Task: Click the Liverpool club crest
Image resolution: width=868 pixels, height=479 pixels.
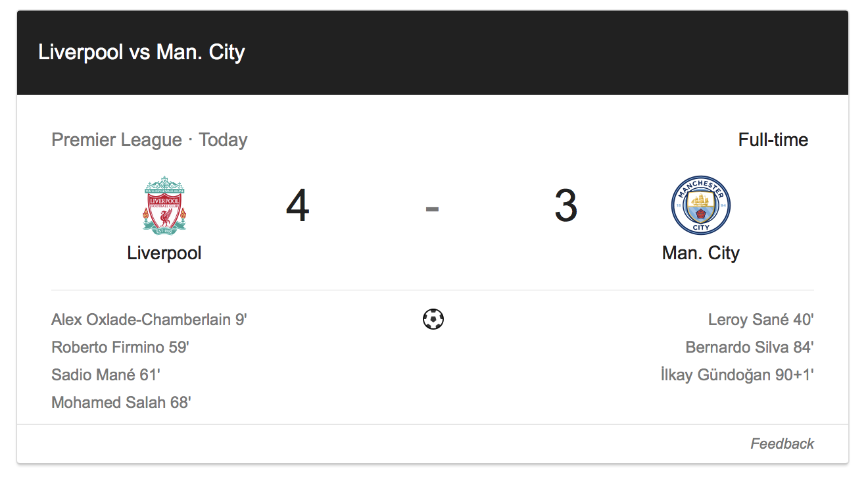Action: click(x=164, y=205)
